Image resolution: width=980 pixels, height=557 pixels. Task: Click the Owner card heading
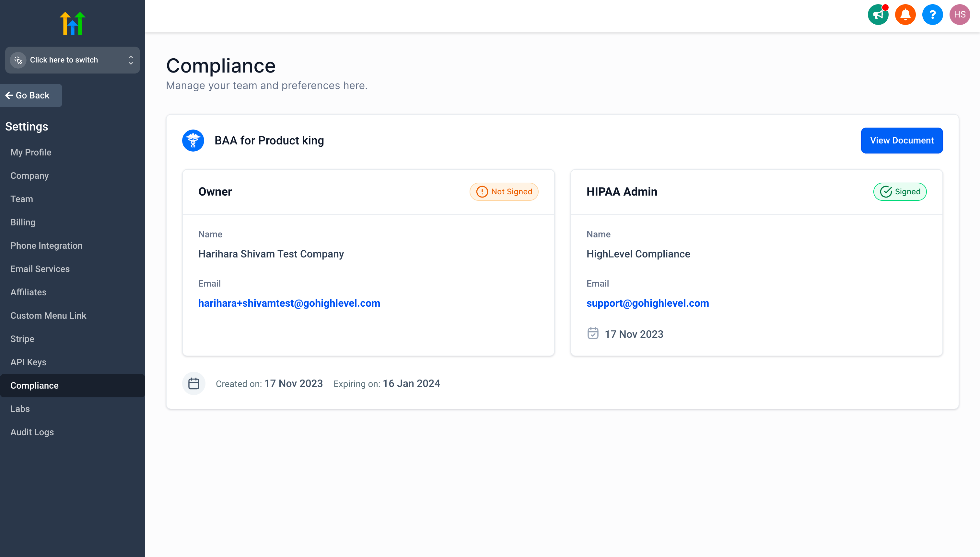pyautogui.click(x=215, y=192)
